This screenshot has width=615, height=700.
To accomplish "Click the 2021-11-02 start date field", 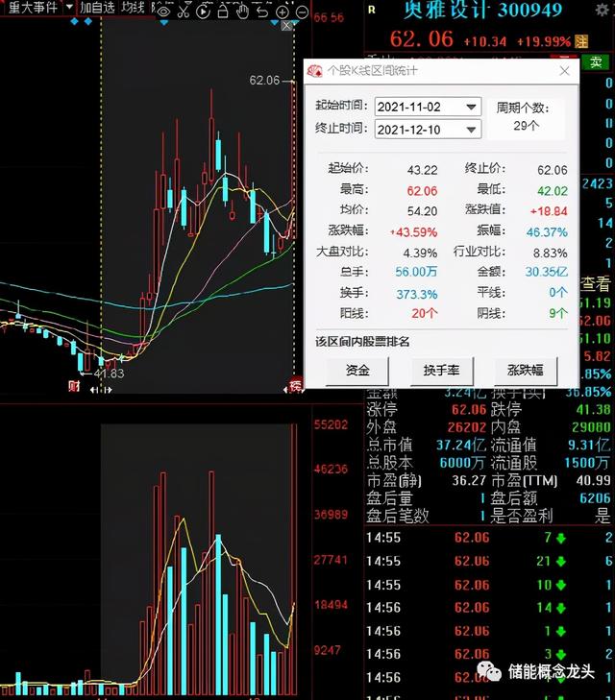I will click(x=428, y=107).
